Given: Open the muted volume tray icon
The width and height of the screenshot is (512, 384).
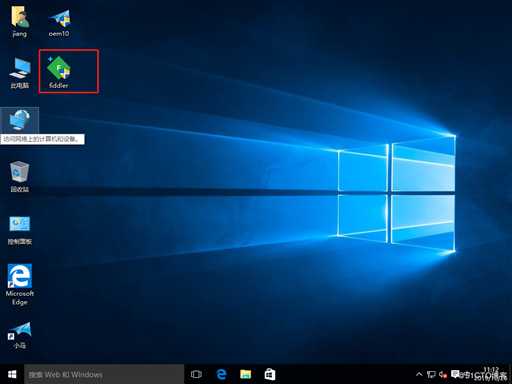Looking at the screenshot, I should click(443, 374).
